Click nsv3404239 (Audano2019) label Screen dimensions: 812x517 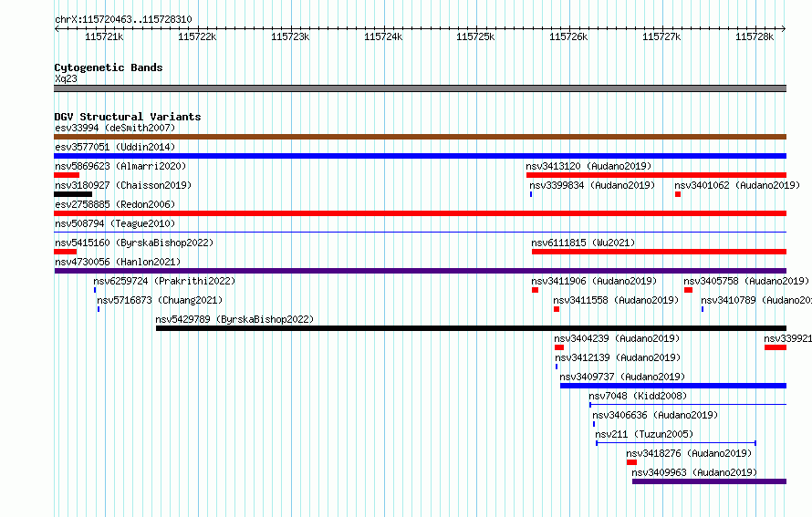click(x=617, y=338)
